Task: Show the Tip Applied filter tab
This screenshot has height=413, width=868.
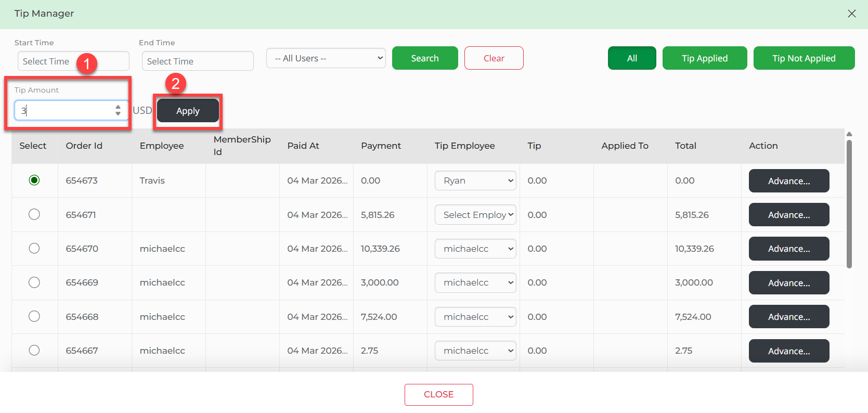Action: pos(704,58)
